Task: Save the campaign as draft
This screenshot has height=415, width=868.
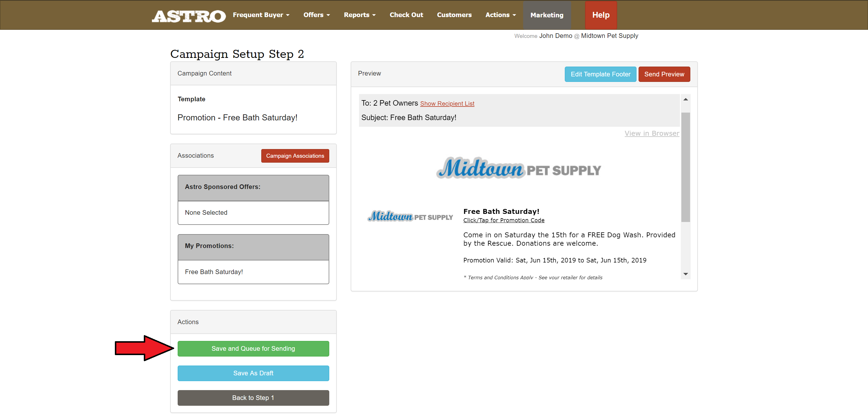Action: [253, 373]
